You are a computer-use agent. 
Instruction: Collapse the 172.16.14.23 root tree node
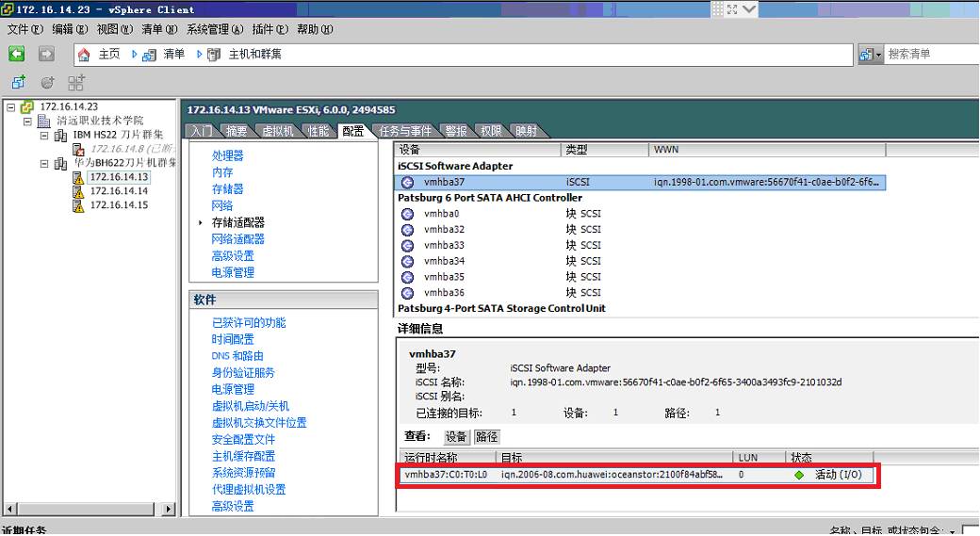(10, 106)
